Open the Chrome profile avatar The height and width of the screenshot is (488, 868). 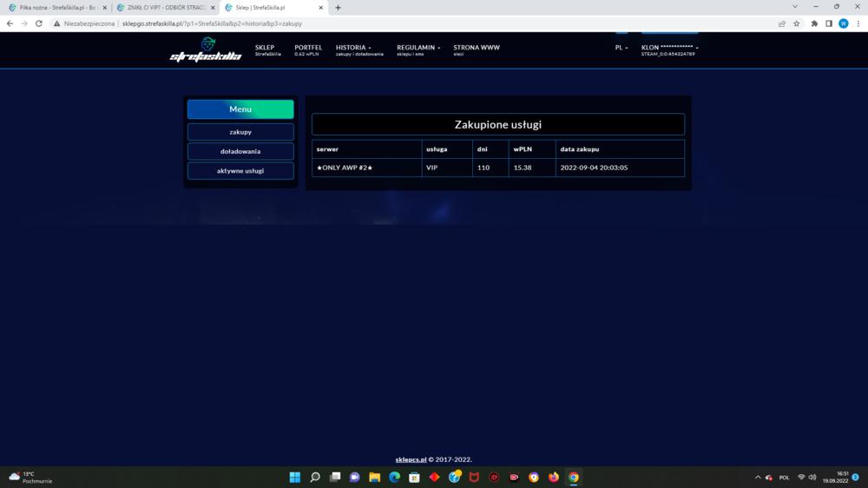click(843, 23)
